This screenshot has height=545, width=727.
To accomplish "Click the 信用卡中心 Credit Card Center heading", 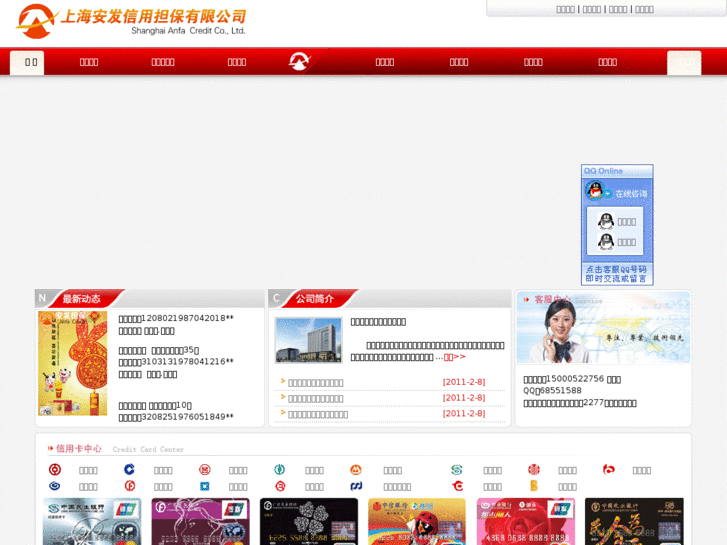I will point(120,449).
